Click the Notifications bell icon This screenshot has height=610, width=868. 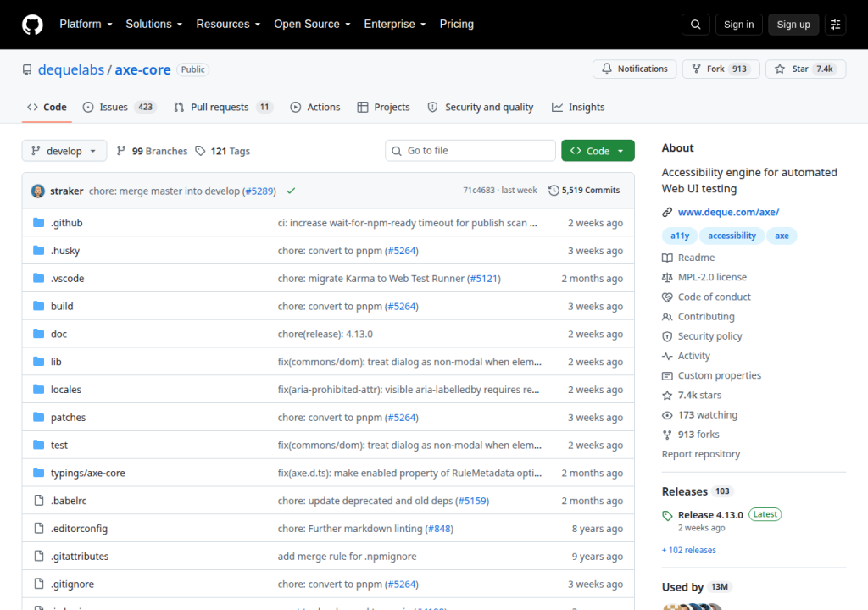click(x=607, y=69)
